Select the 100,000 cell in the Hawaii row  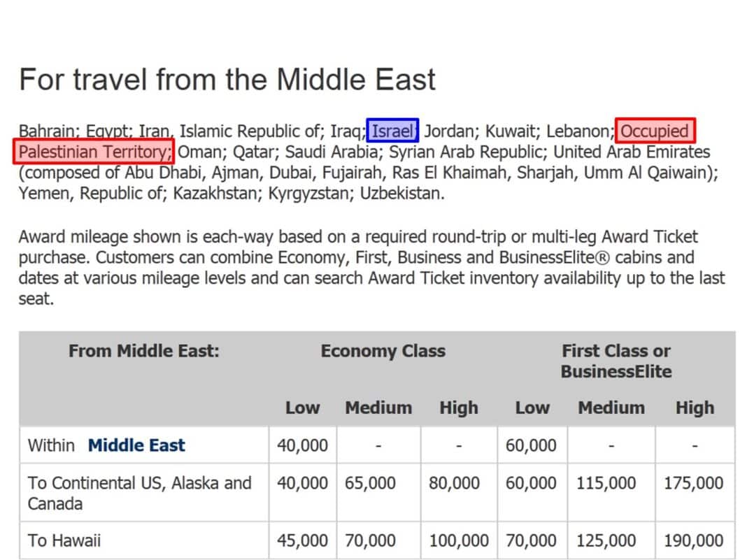coord(459,540)
